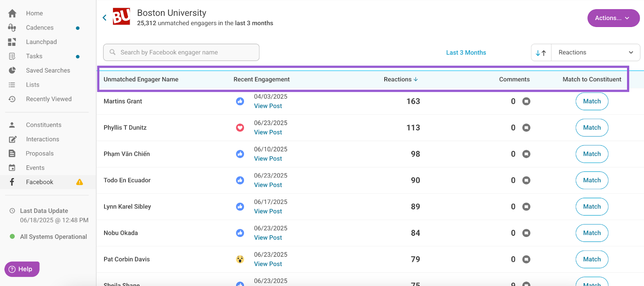Click Match for Lynn Karel Sibley

tap(592, 207)
